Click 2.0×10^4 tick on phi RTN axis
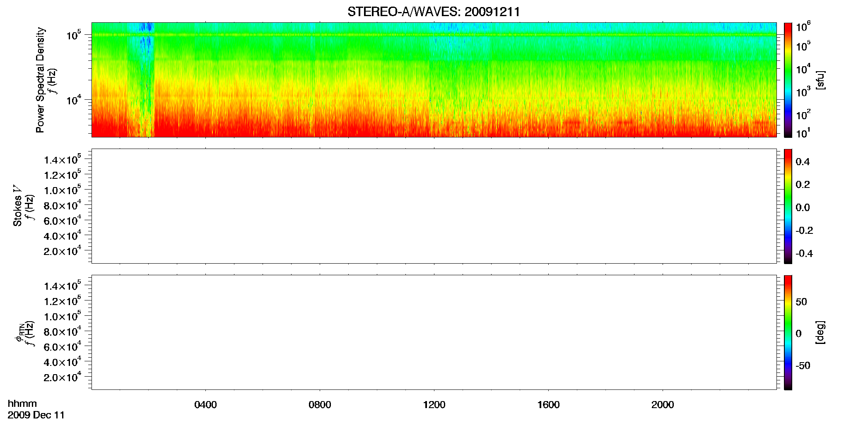The image size is (868, 447). [x=63, y=377]
